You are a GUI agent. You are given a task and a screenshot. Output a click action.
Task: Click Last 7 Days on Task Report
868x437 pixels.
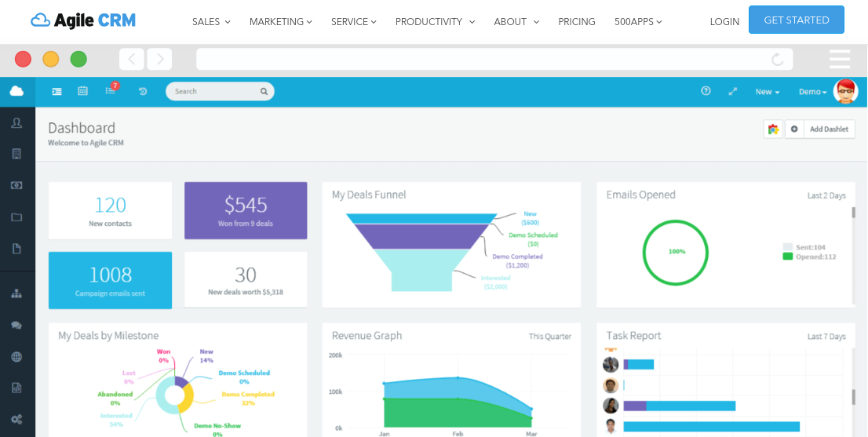(x=826, y=337)
